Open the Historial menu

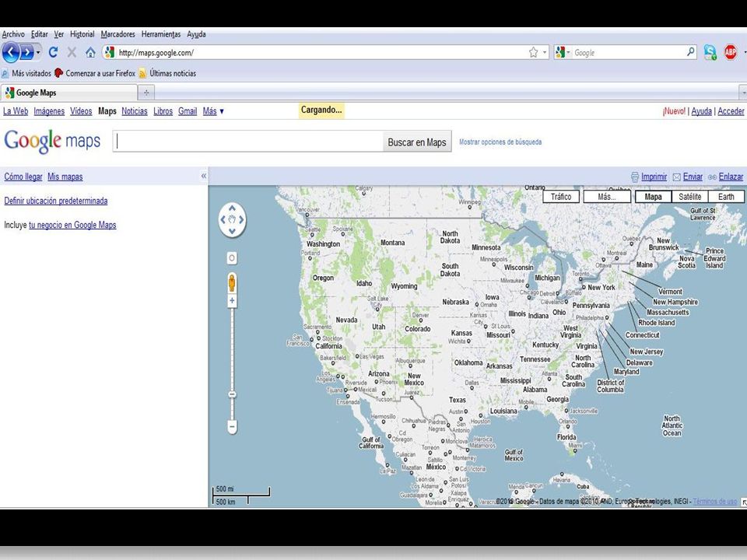click(82, 33)
